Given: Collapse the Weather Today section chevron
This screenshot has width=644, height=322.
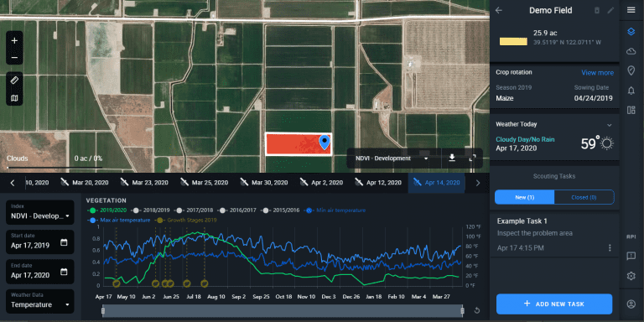Looking at the screenshot, I should (x=610, y=125).
